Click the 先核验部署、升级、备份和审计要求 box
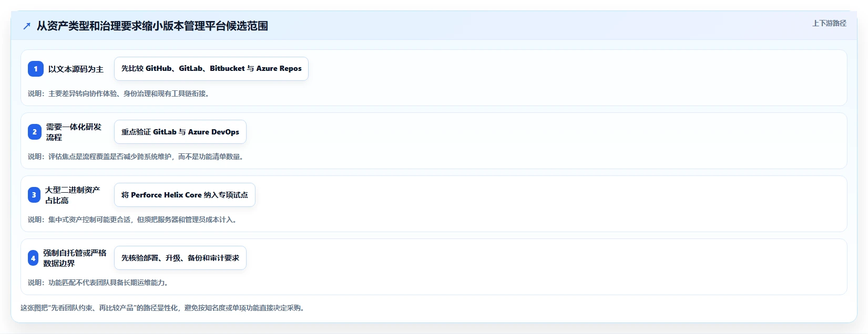868x334 pixels. click(x=180, y=258)
